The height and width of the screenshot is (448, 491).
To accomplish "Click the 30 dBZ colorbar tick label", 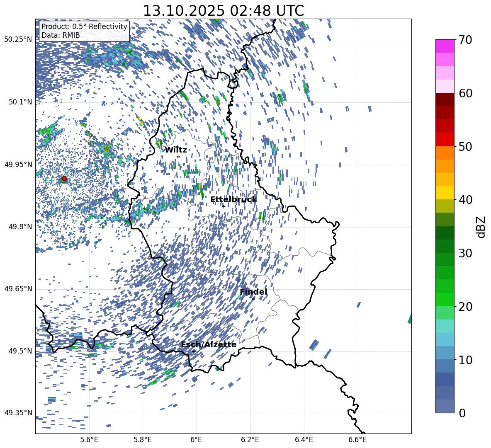I will (465, 253).
